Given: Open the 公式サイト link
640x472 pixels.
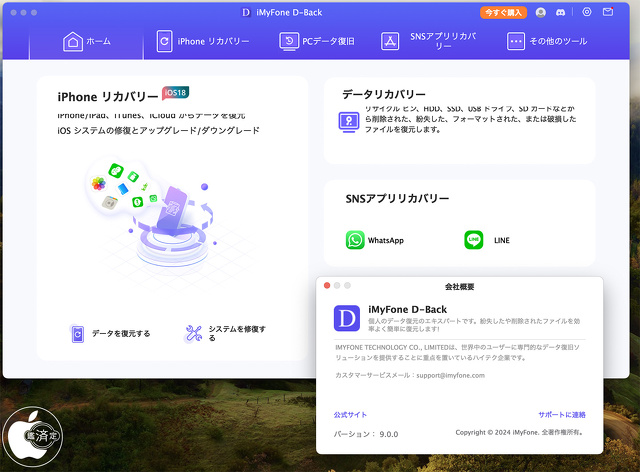Looking at the screenshot, I should (x=350, y=415).
